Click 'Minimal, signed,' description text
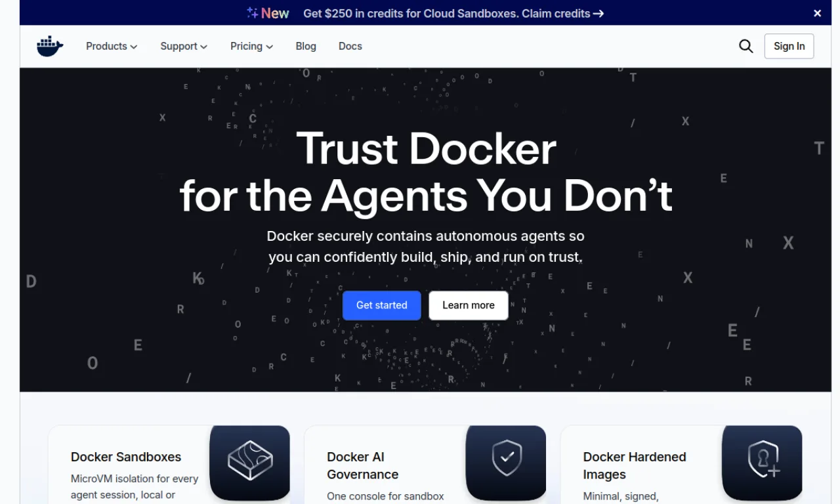The height and width of the screenshot is (504, 840). 621,496
